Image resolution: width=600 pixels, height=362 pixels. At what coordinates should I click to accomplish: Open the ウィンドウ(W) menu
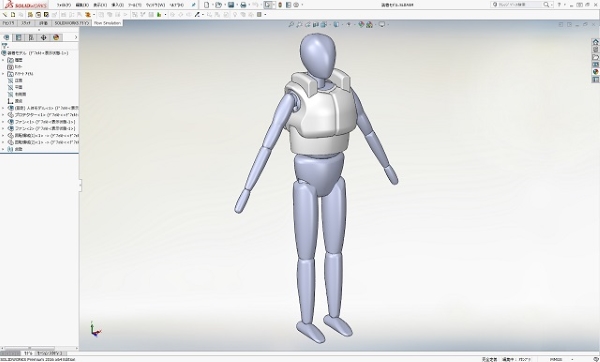[155, 5]
